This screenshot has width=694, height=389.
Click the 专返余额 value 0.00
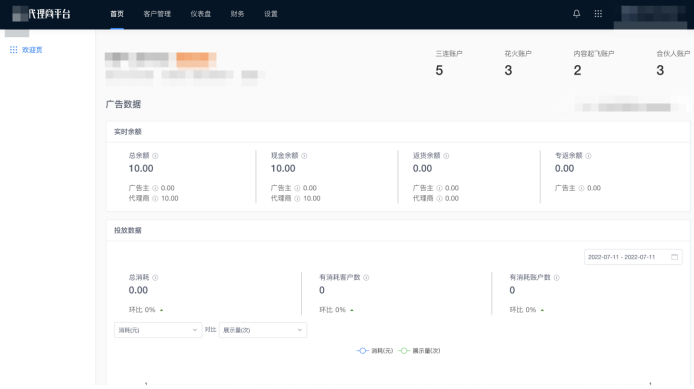point(564,169)
